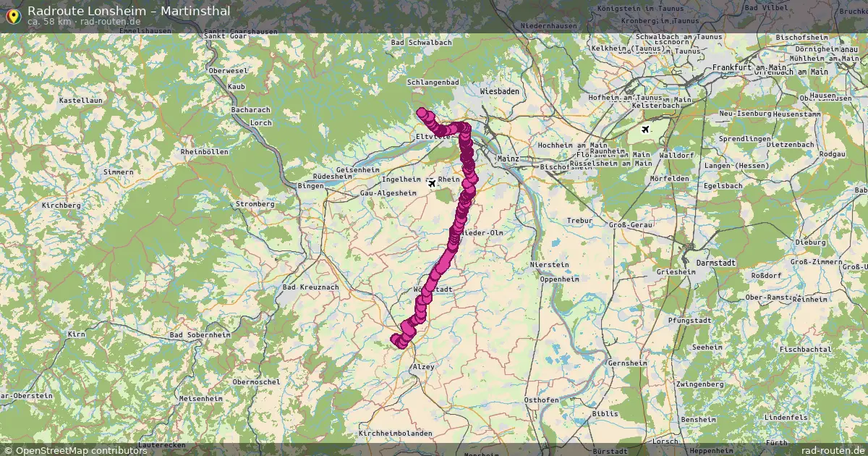Viewport: 868px width, 456px height.
Task: Click the Bad Kreuznach label
Action: [x=310, y=287]
